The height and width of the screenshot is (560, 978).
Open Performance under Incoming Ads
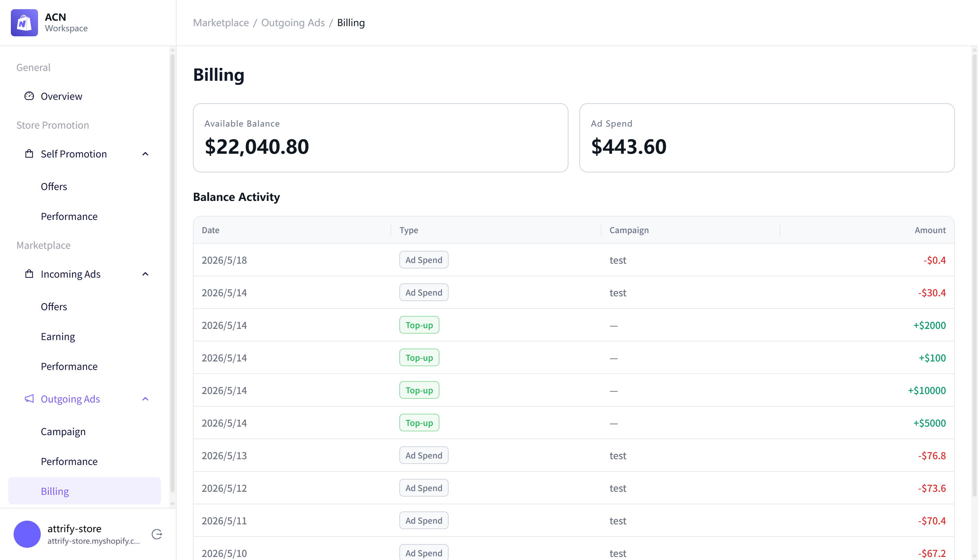(x=69, y=366)
